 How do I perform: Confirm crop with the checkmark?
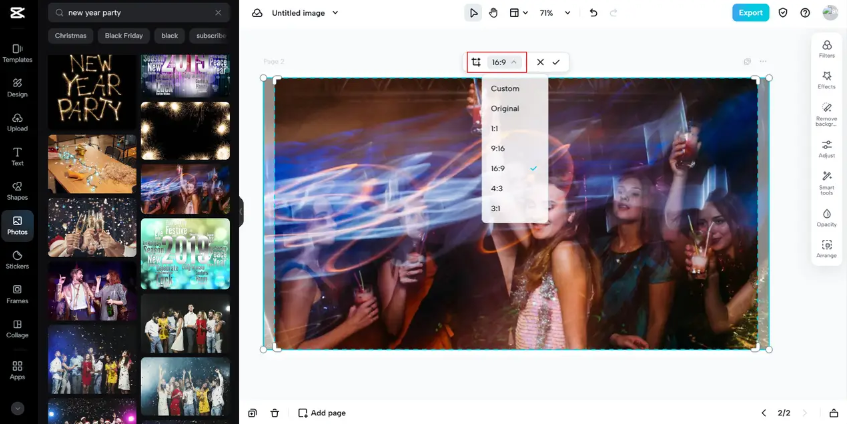coord(556,62)
